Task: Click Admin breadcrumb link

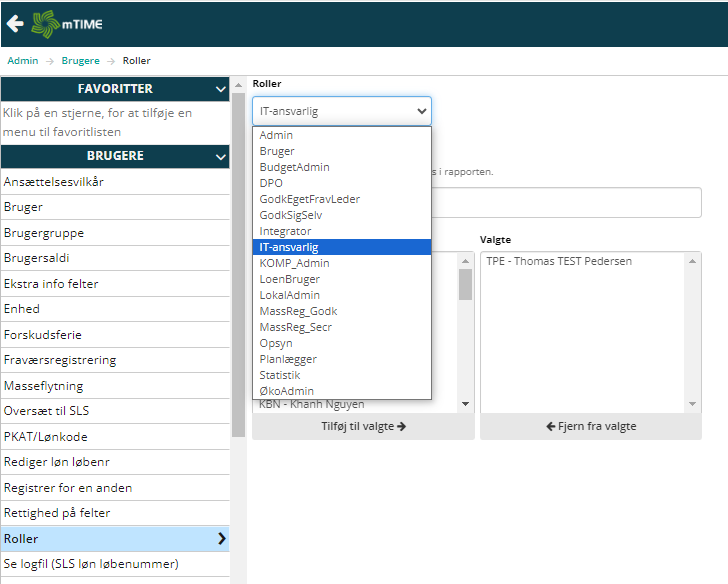Action: point(23,61)
